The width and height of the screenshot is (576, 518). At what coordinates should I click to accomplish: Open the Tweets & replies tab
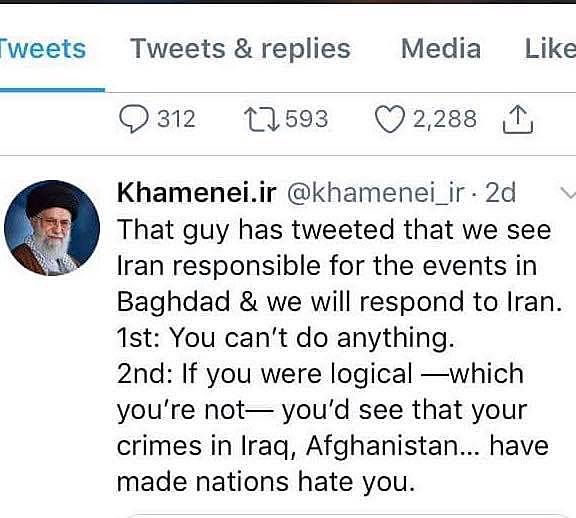coord(241,49)
